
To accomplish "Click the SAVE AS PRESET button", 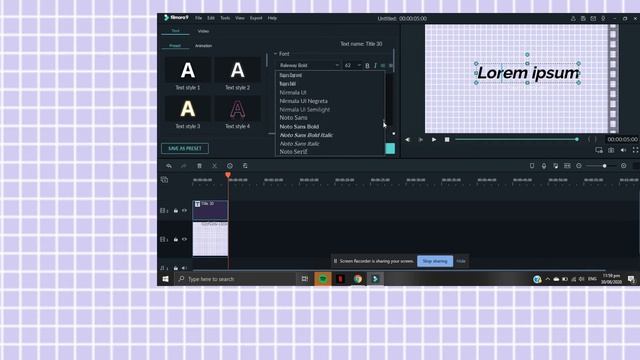I will [x=185, y=149].
